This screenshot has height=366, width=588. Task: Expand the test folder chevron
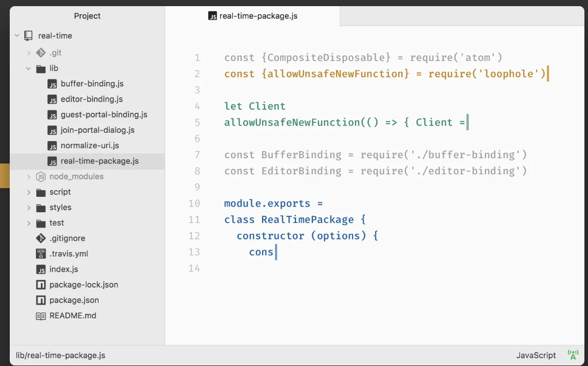(29, 223)
